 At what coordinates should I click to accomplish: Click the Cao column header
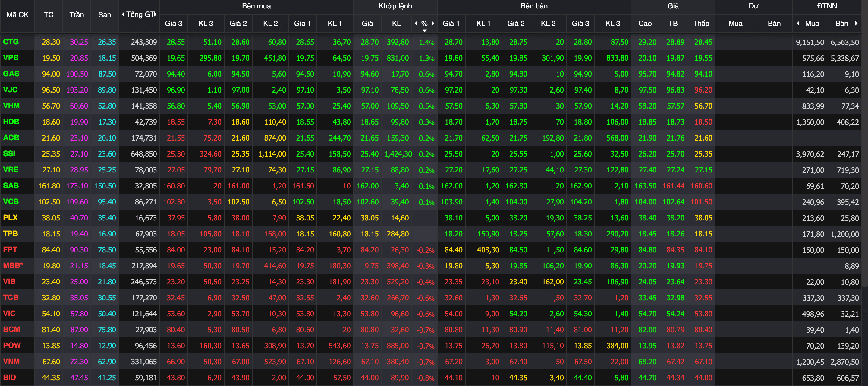point(645,24)
